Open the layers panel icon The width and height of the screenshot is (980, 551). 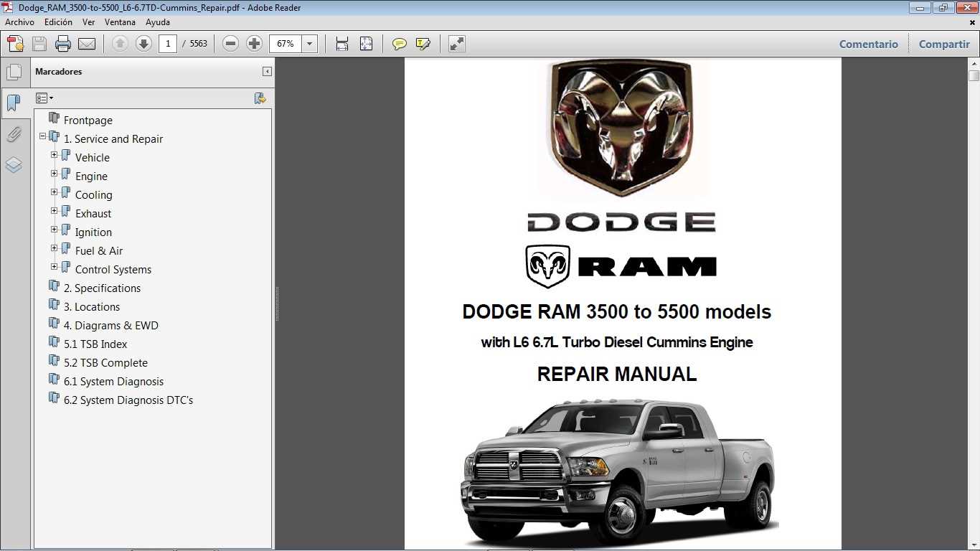click(14, 165)
